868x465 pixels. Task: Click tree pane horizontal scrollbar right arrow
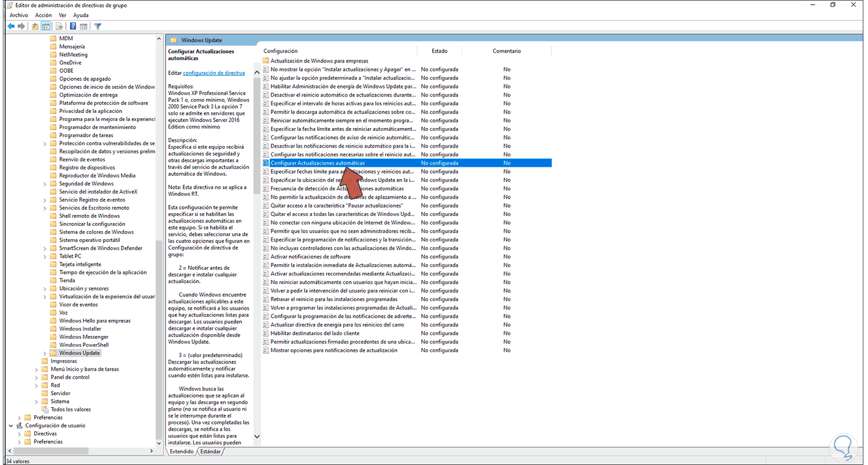click(152, 451)
